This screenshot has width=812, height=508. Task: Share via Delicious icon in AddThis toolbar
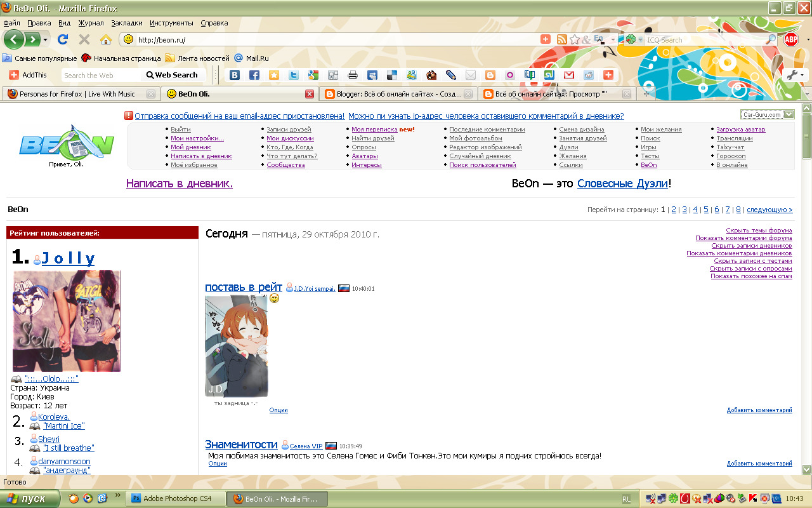pos(392,75)
